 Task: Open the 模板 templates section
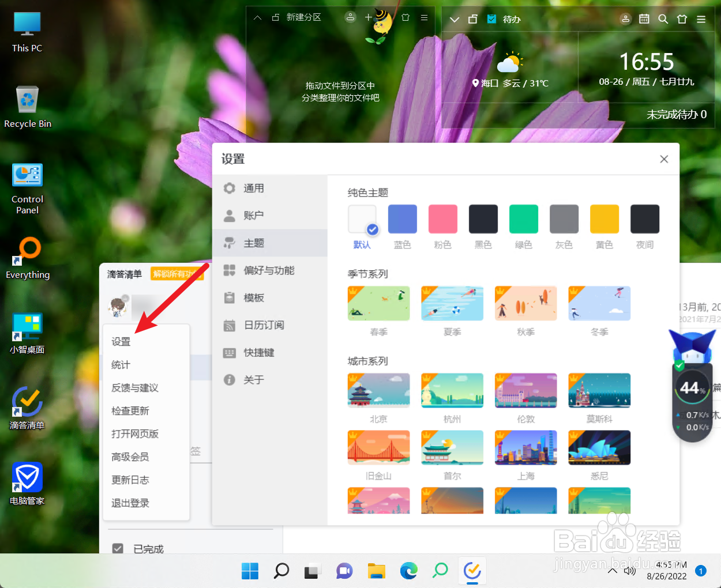[269, 298]
